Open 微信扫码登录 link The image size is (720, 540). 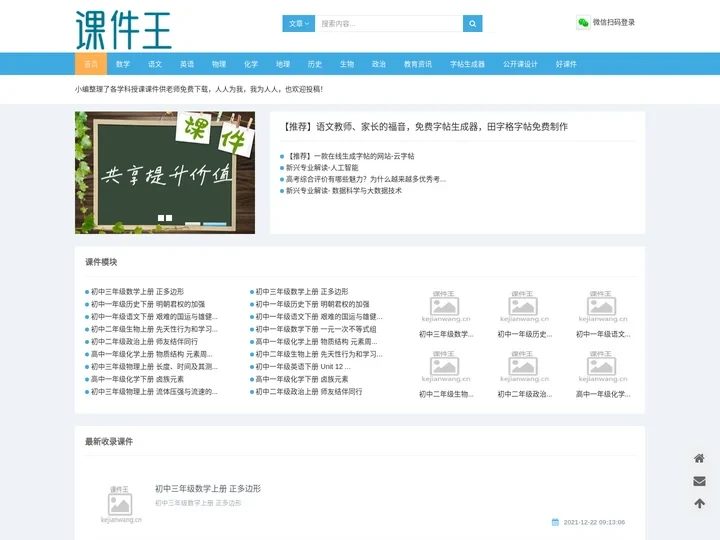coord(613,22)
